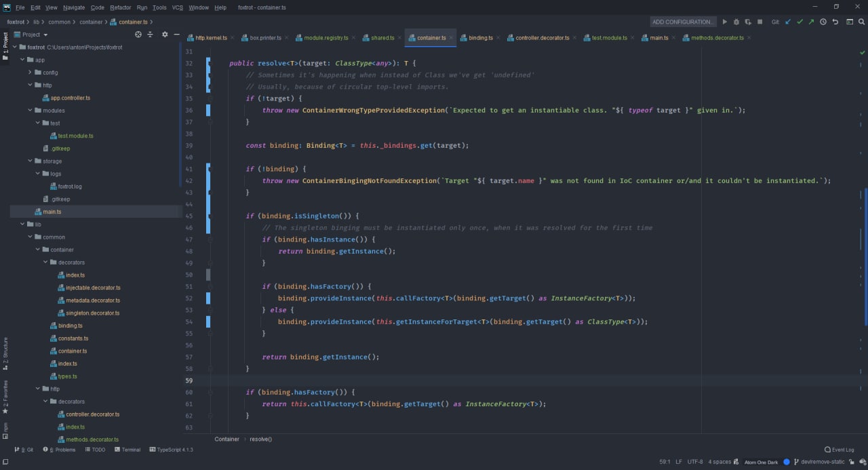Open the Refactor menu
This screenshot has height=470, width=868.
point(120,7)
